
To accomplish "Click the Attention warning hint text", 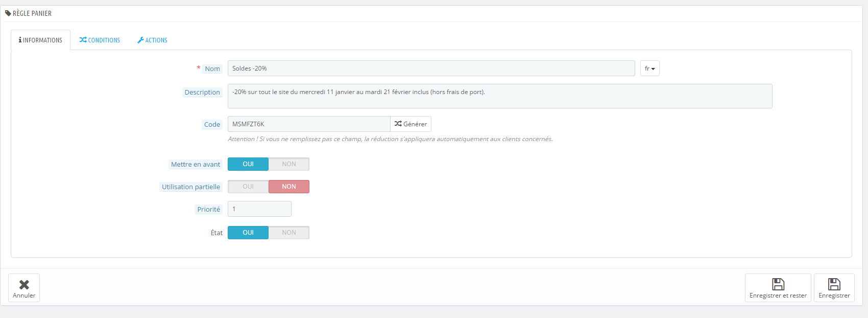I will [x=390, y=139].
